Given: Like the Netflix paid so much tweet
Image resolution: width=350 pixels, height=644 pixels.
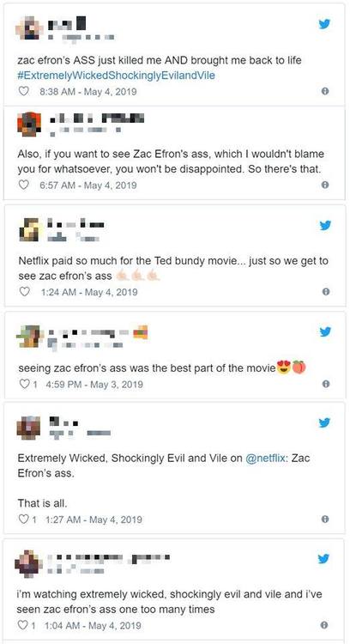Looking at the screenshot, I should pos(25,292).
